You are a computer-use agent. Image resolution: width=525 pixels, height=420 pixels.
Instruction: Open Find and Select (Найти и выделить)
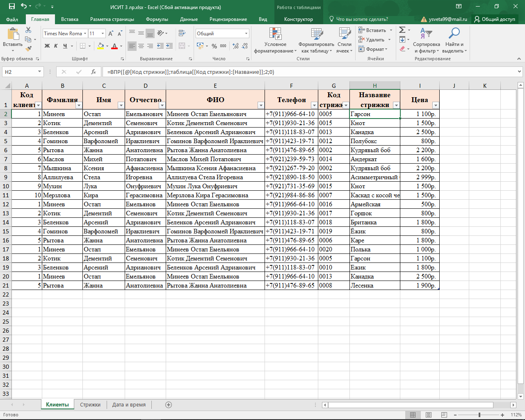point(454,40)
